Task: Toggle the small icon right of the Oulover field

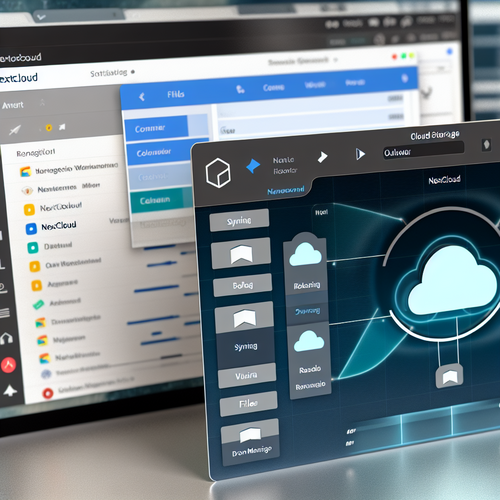Action: pyautogui.click(x=486, y=145)
